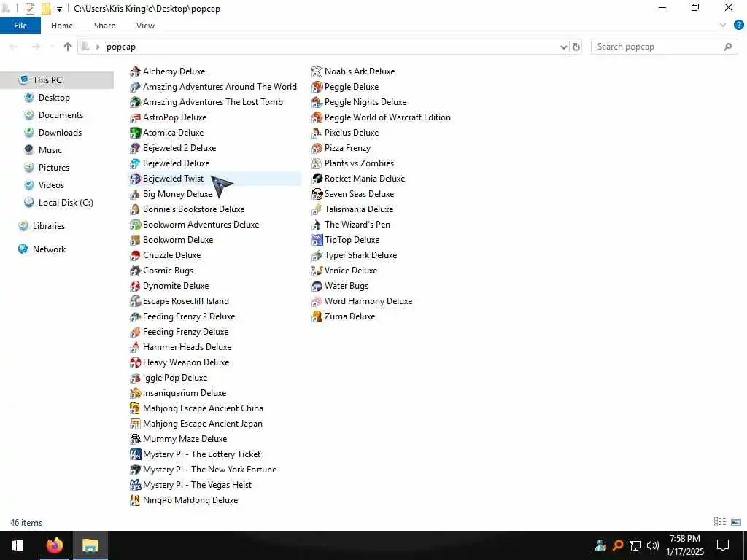Screen dimensions: 747x560
Task: Click the Feeding Frenzy 2 Deluxe icon
Action: pos(135,316)
